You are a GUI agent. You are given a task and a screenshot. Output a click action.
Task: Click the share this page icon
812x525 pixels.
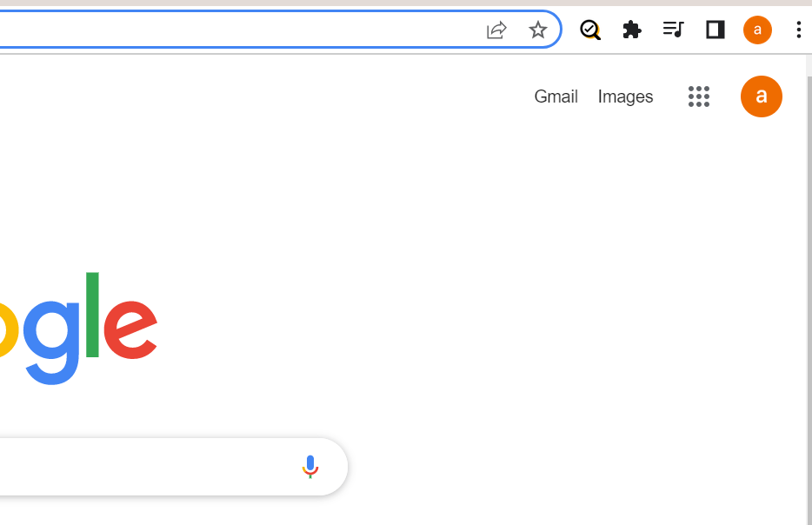tap(496, 30)
